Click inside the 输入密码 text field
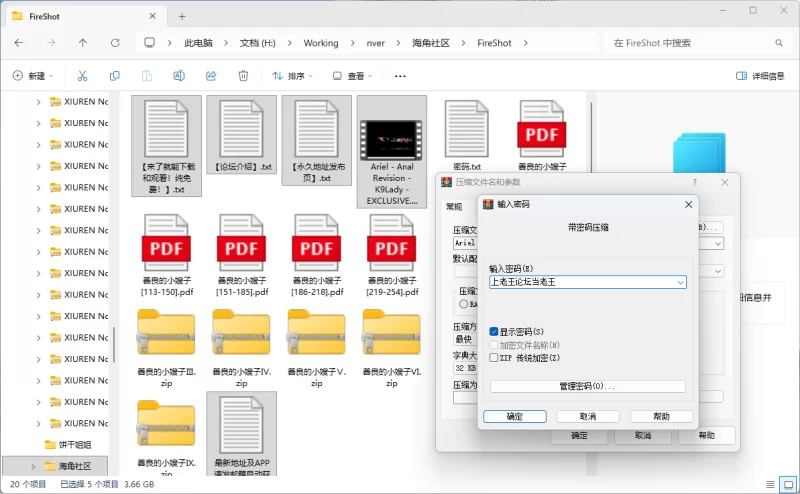 pyautogui.click(x=580, y=283)
